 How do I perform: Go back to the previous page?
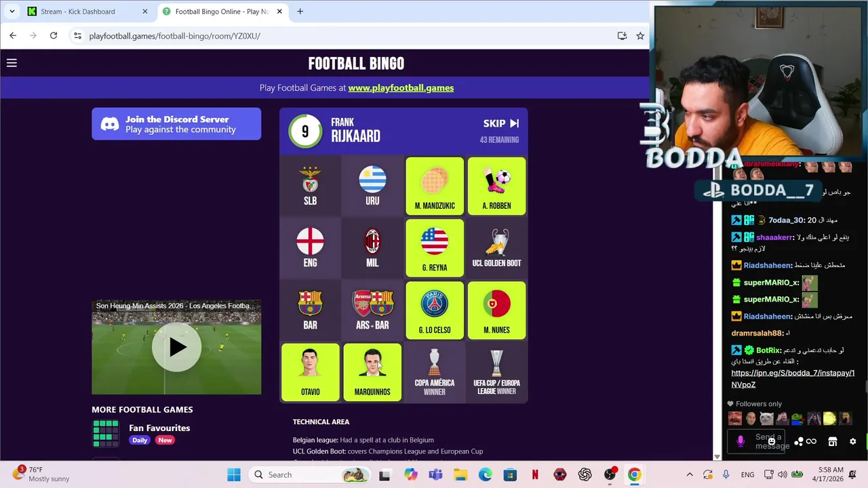pyautogui.click(x=13, y=36)
